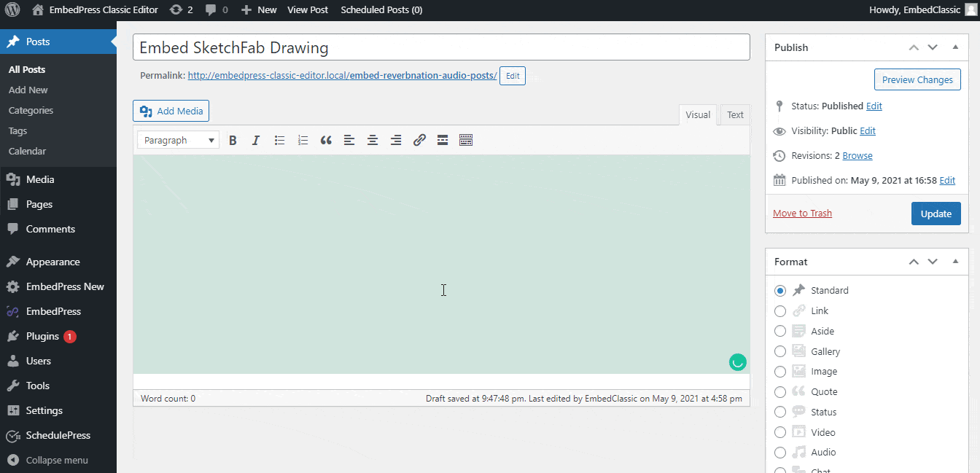The width and height of the screenshot is (980, 473).
Task: Switch to the Visual editor tab
Action: 698,114
